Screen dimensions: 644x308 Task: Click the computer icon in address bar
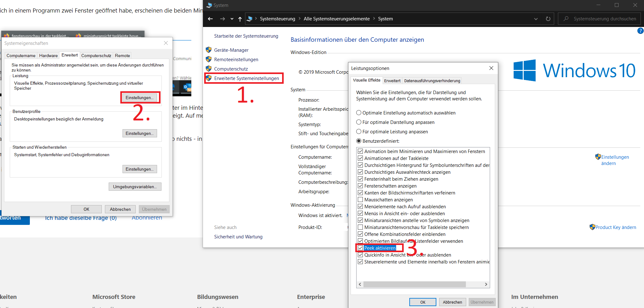(250, 19)
